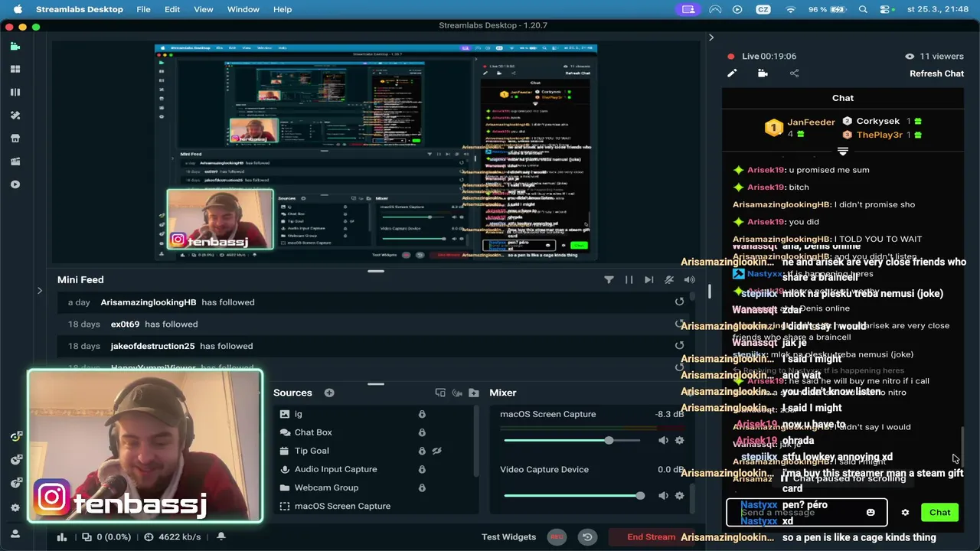
Task: Open the performance stats bar-chart icon
Action: point(62,537)
